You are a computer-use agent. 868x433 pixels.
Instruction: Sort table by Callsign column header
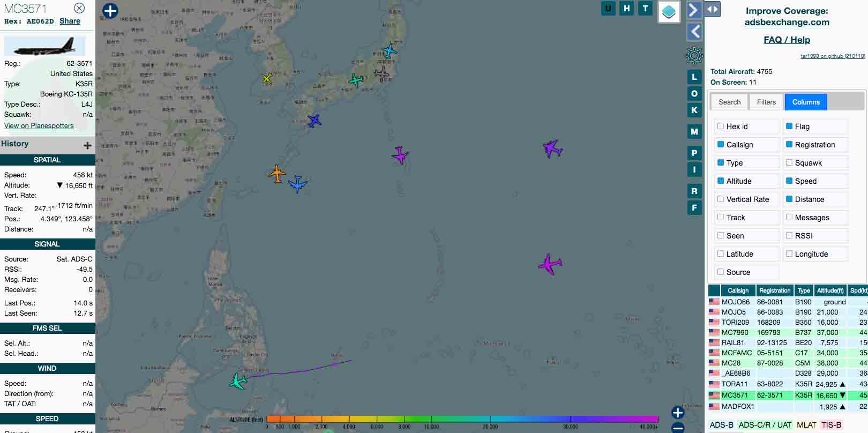738,290
